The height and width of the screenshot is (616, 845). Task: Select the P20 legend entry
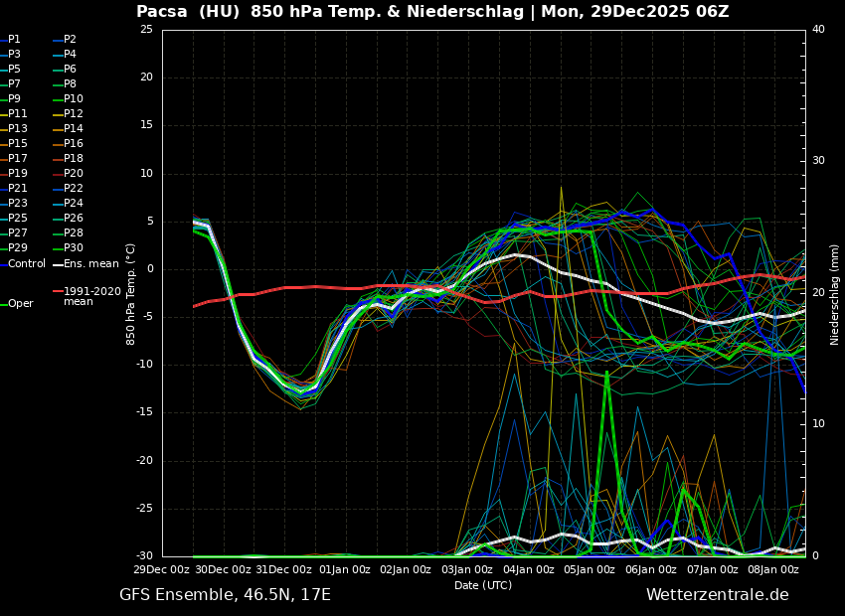(73, 174)
